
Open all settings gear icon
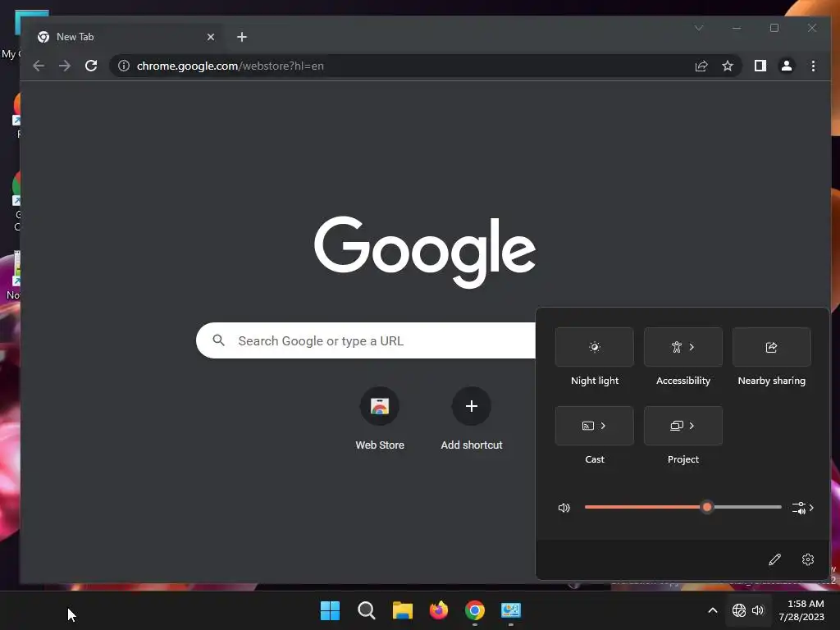coord(808,559)
